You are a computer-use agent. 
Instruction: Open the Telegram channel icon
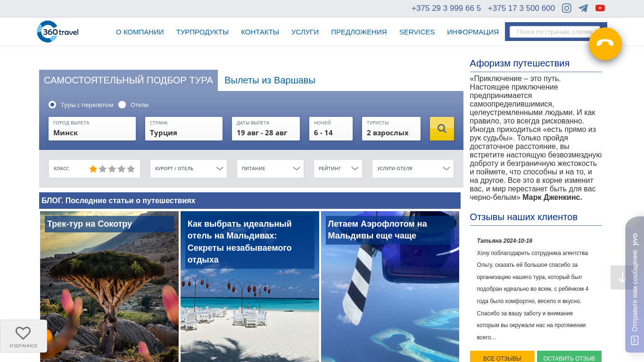(583, 8)
